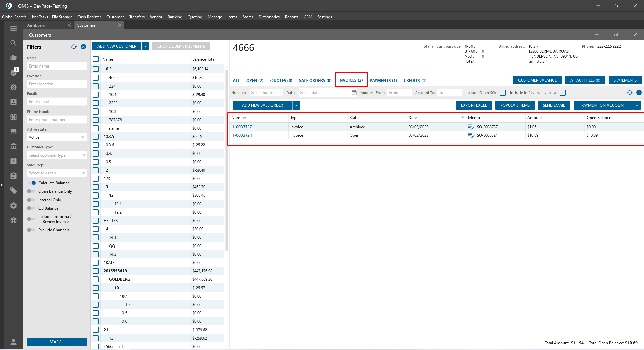This screenshot has width=644, height=350.
Task: Enable Open Balance Only toggle
Action: pyautogui.click(x=31, y=191)
